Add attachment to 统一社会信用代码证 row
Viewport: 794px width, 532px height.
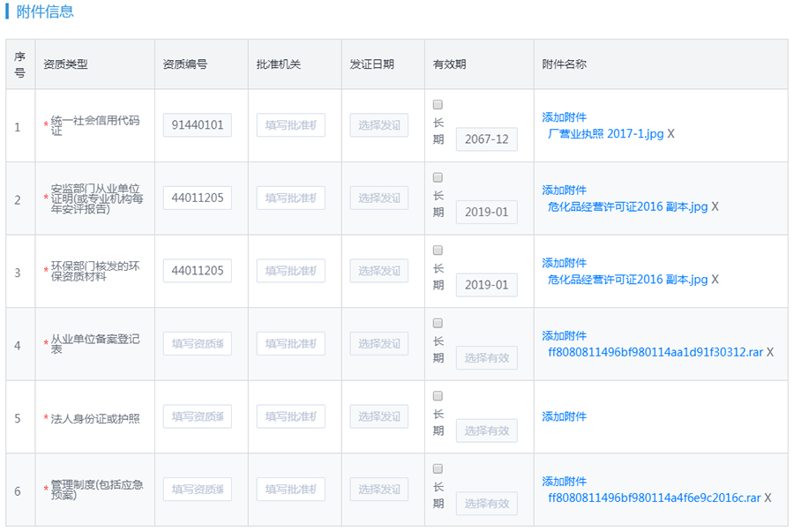point(564,117)
